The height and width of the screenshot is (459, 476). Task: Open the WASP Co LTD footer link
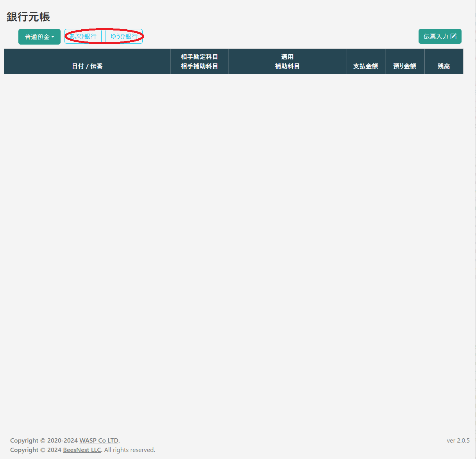coord(99,441)
